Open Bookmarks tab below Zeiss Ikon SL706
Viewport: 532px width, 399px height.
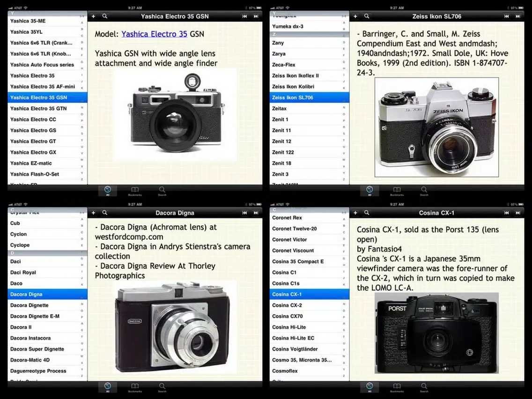coord(397,191)
